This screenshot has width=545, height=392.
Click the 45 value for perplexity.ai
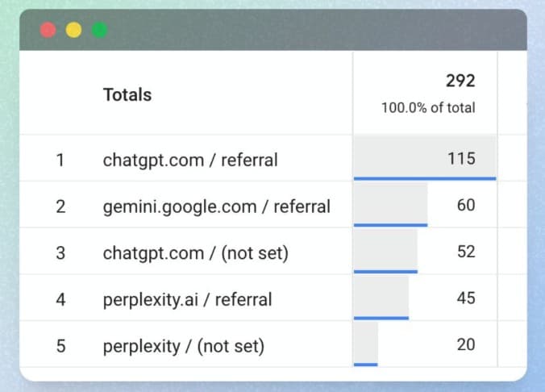tap(465, 299)
